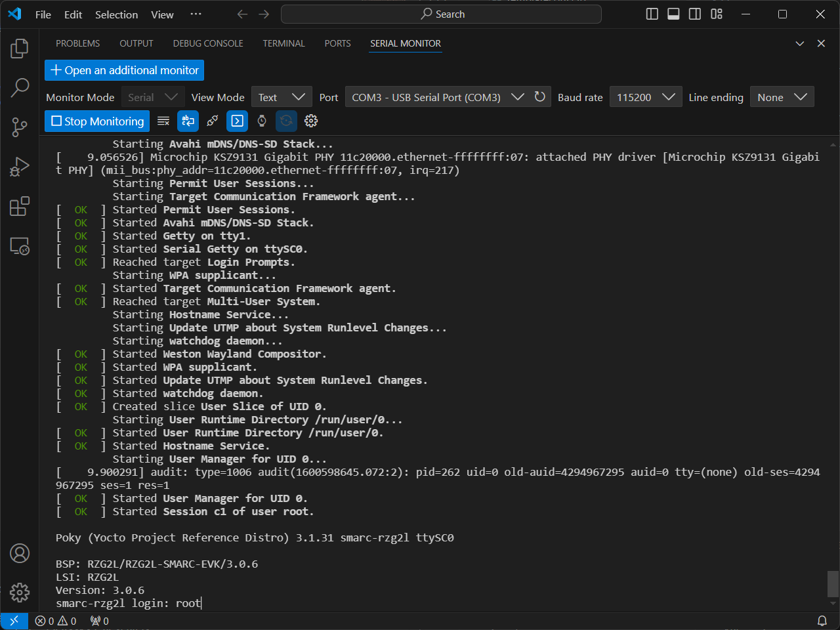Click the 'Version: 3.0.6' line
Viewport: 840px width, 630px height.
(100, 590)
